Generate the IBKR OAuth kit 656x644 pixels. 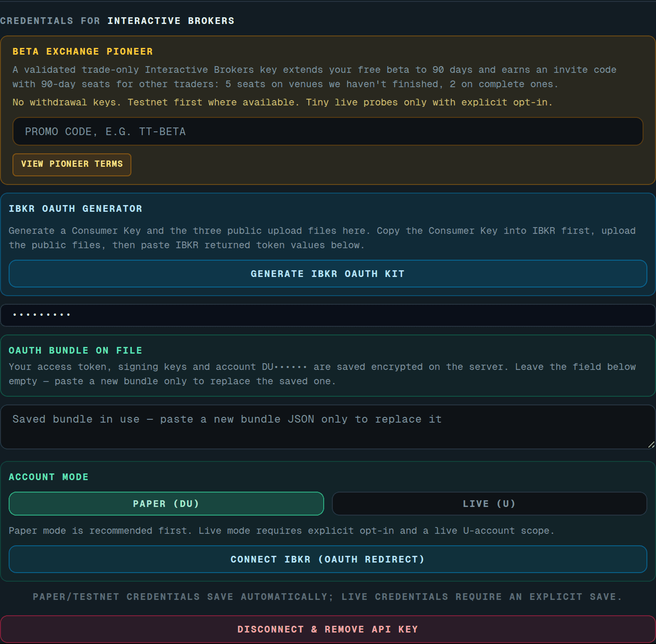click(328, 274)
